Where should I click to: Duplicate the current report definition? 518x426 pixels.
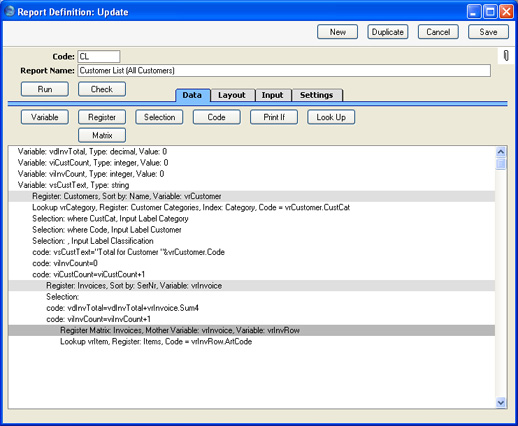pyautogui.click(x=388, y=32)
